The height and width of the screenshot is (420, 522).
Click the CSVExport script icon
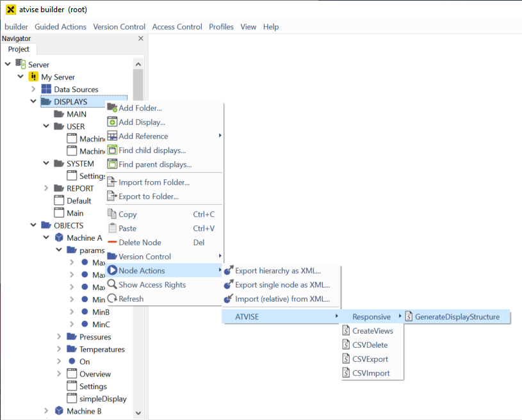pos(346,359)
